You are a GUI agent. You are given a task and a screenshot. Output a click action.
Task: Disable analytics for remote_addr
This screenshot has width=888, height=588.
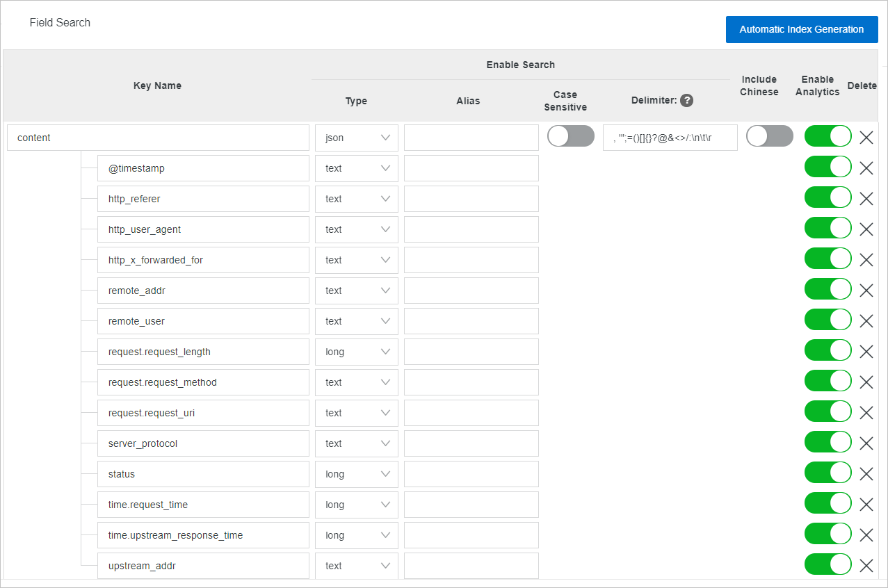click(x=828, y=289)
